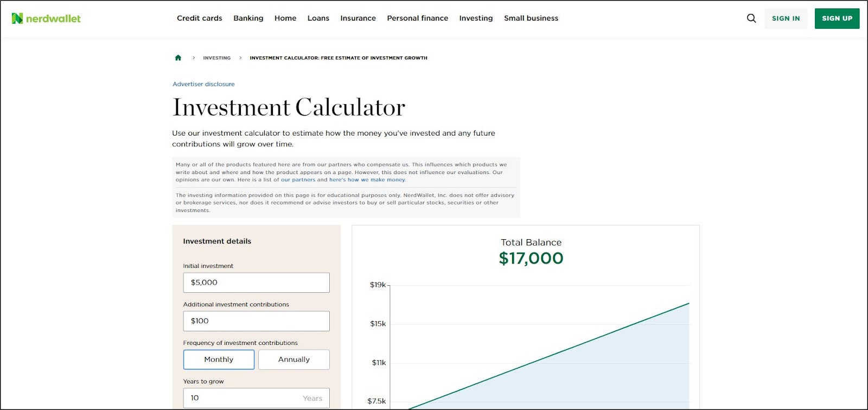Open the Loans menu
The width and height of the screenshot is (868, 410).
[318, 18]
